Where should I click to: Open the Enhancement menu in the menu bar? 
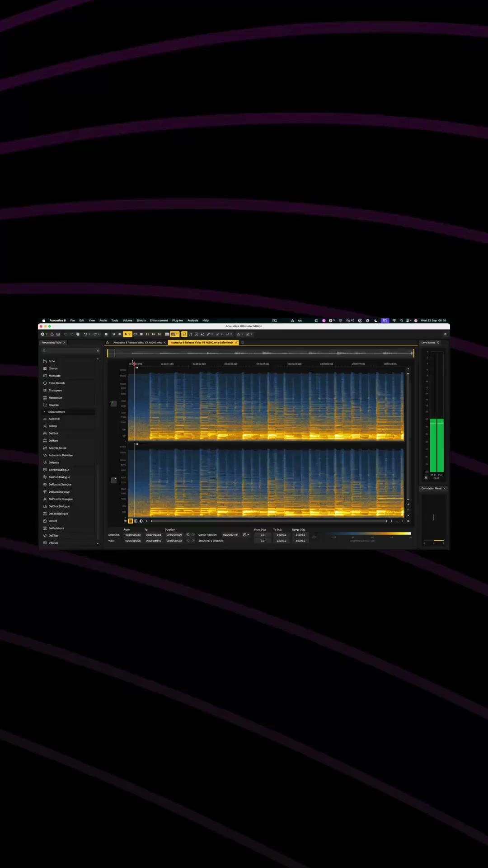[159, 321]
